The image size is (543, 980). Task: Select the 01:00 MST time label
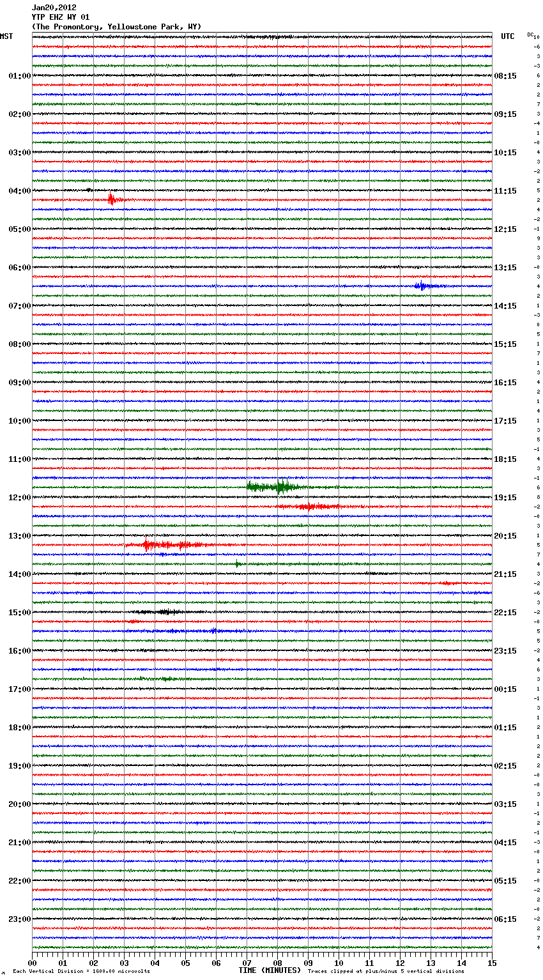pyautogui.click(x=20, y=76)
